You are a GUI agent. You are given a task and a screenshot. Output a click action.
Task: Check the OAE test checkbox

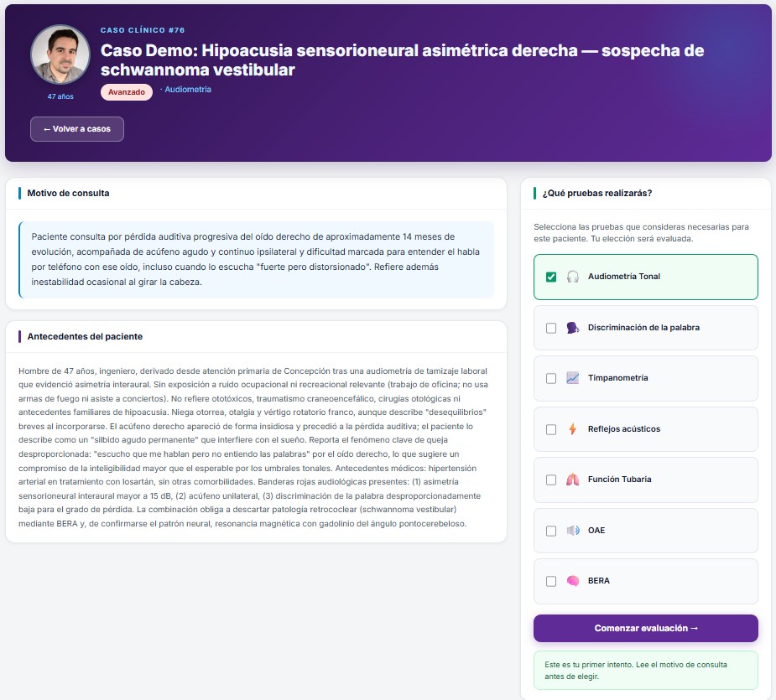click(551, 531)
